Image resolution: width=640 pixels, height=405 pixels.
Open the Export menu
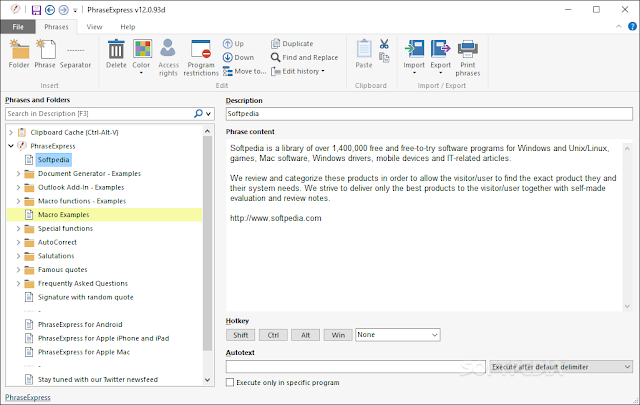pyautogui.click(x=440, y=56)
